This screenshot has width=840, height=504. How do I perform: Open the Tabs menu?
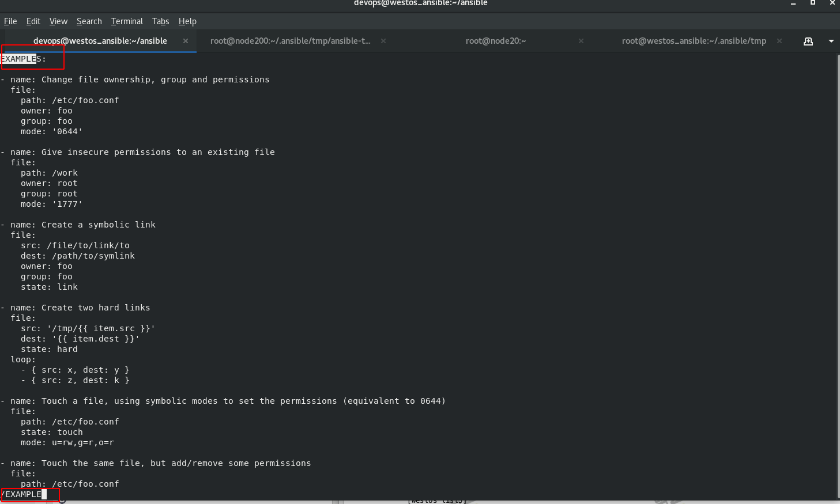[160, 21]
